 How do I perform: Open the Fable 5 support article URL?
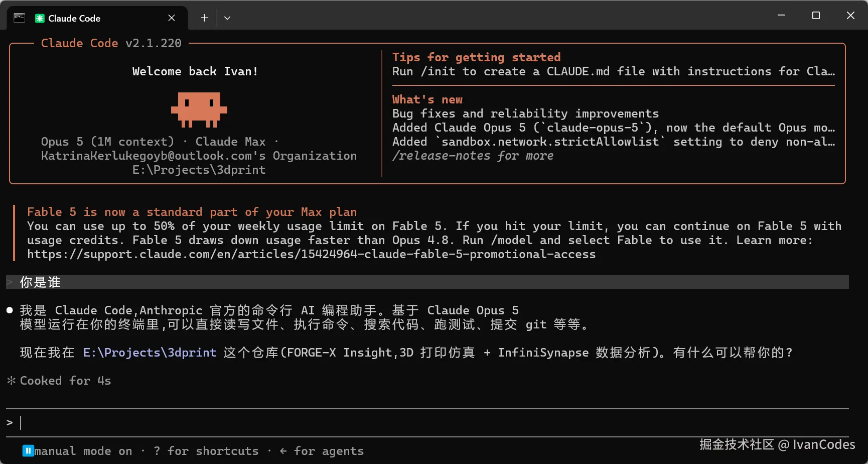pyautogui.click(x=311, y=254)
